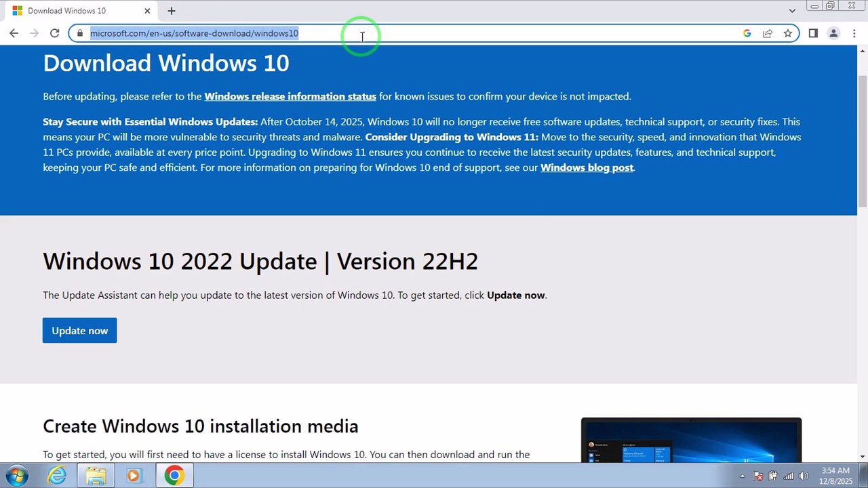This screenshot has width=868, height=488.
Task: Click the Show desktop strip
Action: coord(863,476)
